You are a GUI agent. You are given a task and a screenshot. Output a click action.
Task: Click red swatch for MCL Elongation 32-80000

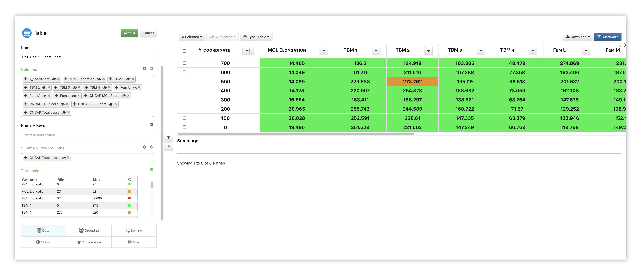129,198
